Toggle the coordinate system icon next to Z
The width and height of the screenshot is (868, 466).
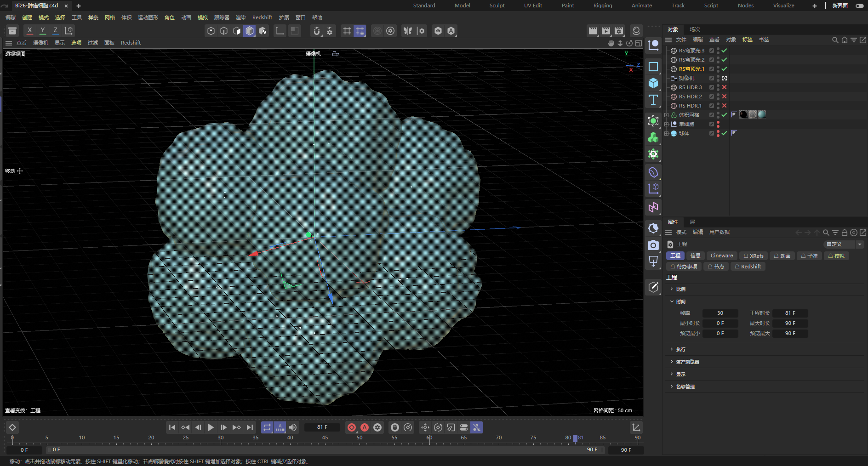click(69, 31)
